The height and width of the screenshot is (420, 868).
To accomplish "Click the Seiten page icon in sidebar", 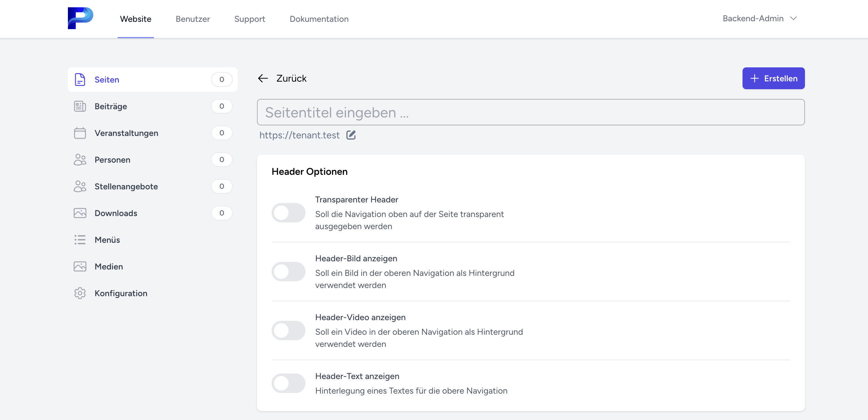I will [x=80, y=80].
